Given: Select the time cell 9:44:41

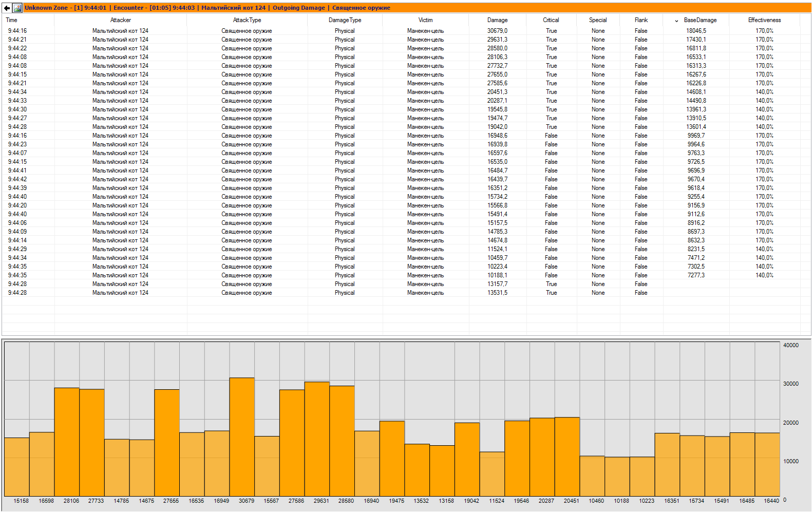Looking at the screenshot, I should point(17,170).
